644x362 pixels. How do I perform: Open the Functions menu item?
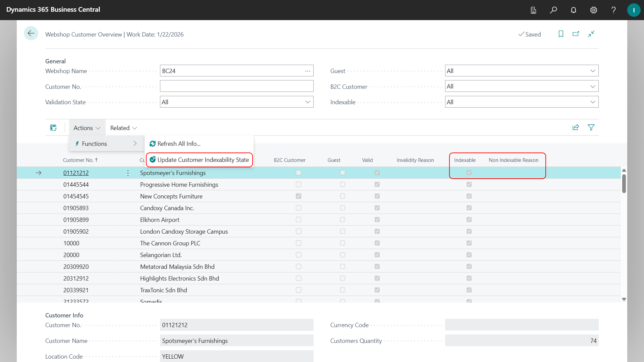coord(106,144)
